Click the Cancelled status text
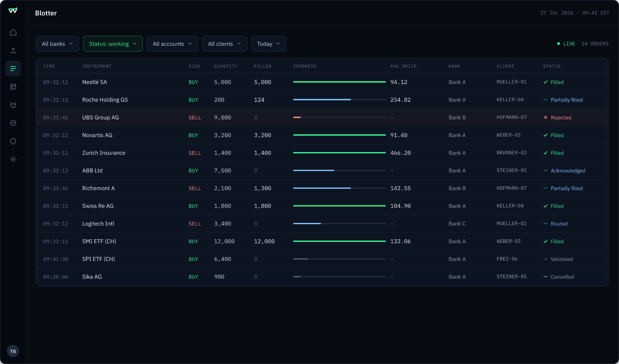Viewport: 619px width, 364px height. 562,277
